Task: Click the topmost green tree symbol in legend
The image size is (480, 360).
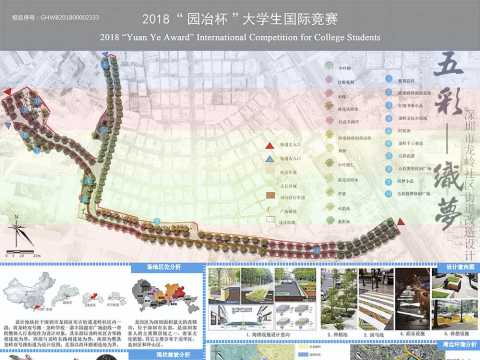Action: pyautogui.click(x=329, y=66)
